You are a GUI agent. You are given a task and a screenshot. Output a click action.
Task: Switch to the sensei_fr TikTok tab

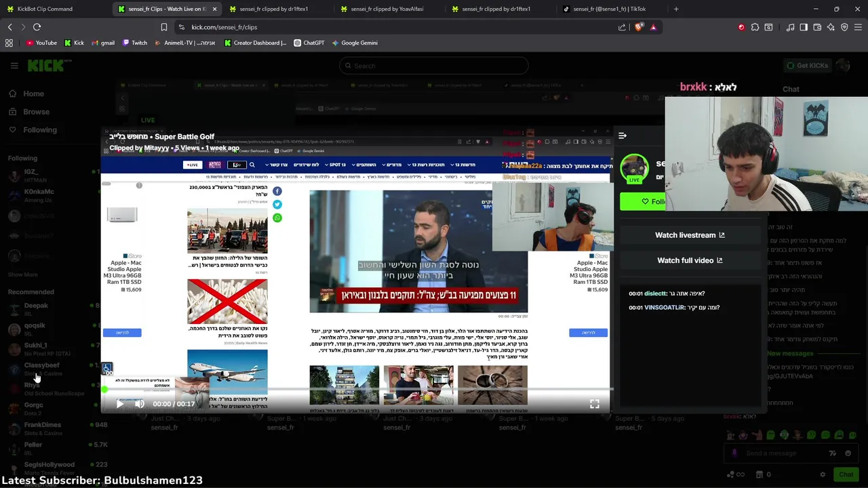tap(610, 9)
